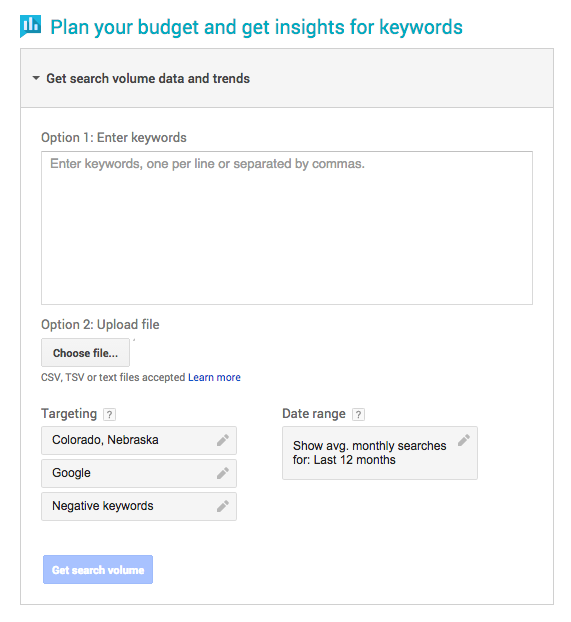Edit location pencil icon for Colorado, Nebraska
Image resolution: width=571 pixels, height=622 pixels.
(x=223, y=440)
